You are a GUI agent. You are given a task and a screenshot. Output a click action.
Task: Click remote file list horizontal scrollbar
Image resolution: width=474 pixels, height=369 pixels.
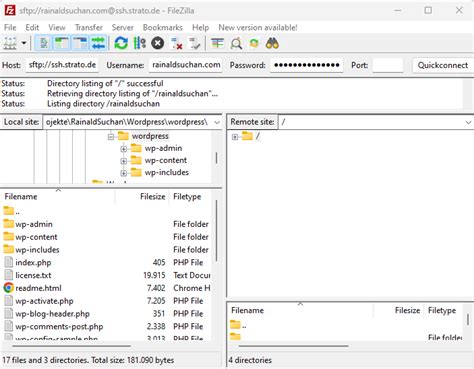point(293,346)
